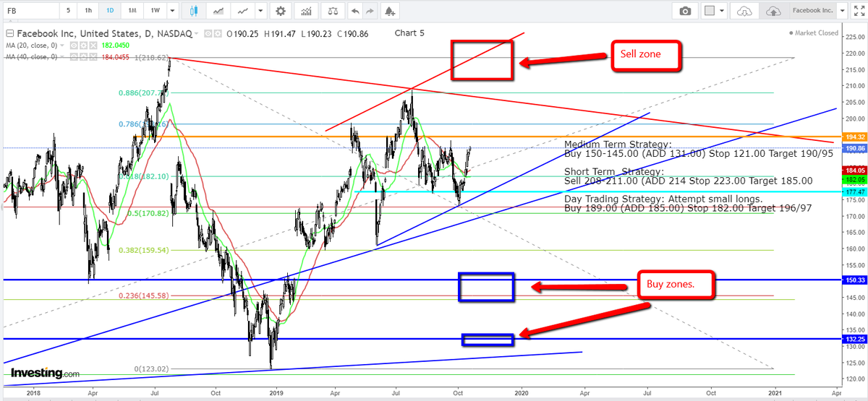This screenshot has height=401, width=868.
Task: Expand the more time intervals dropdown
Action: [171, 11]
